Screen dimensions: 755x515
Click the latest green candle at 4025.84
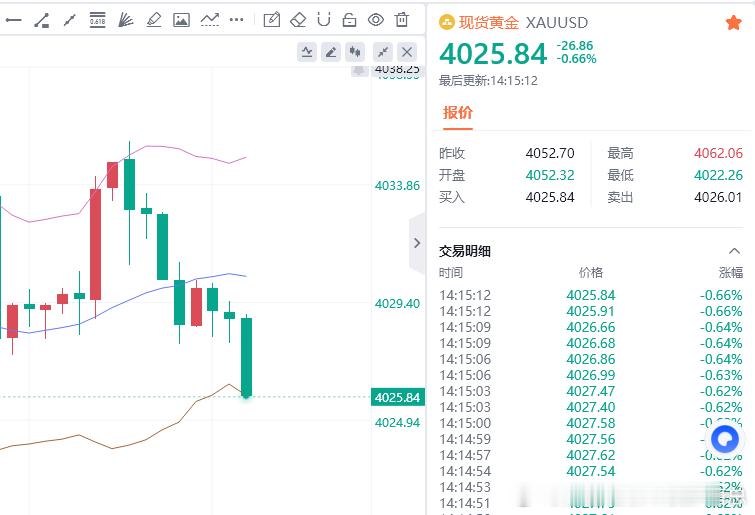247,357
